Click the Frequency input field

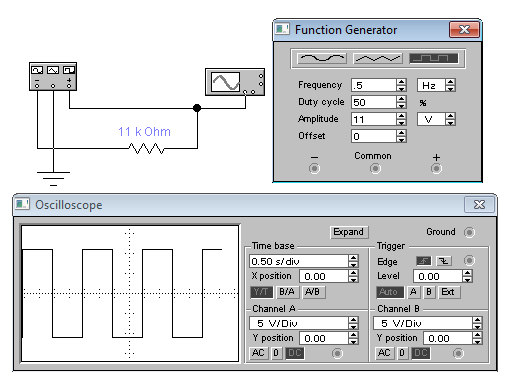pos(374,85)
